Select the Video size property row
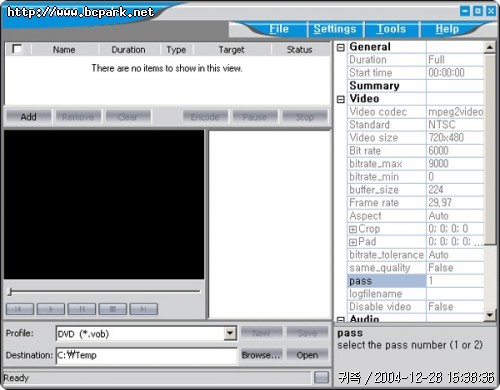500x390 pixels. (416, 138)
